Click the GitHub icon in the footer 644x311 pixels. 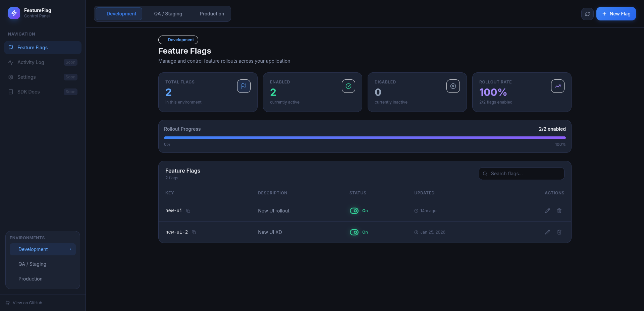pyautogui.click(x=8, y=303)
